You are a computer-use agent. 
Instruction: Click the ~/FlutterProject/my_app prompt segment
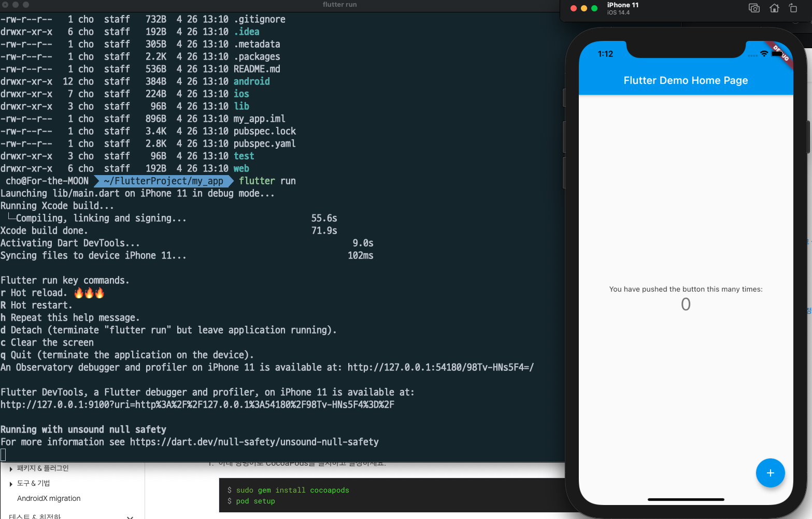(163, 181)
